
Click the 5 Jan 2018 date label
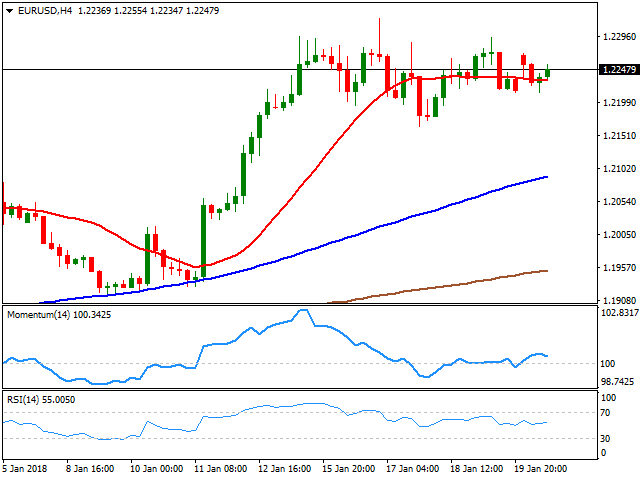[25, 469]
